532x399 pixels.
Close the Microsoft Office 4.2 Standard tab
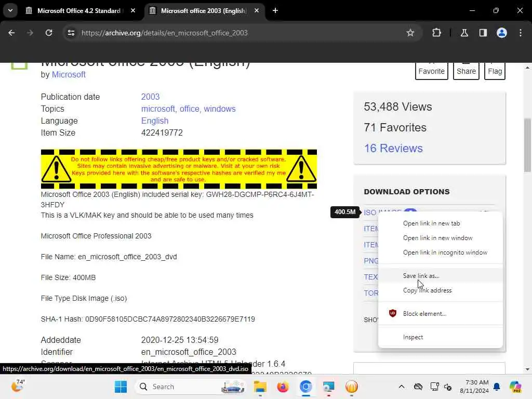click(133, 11)
